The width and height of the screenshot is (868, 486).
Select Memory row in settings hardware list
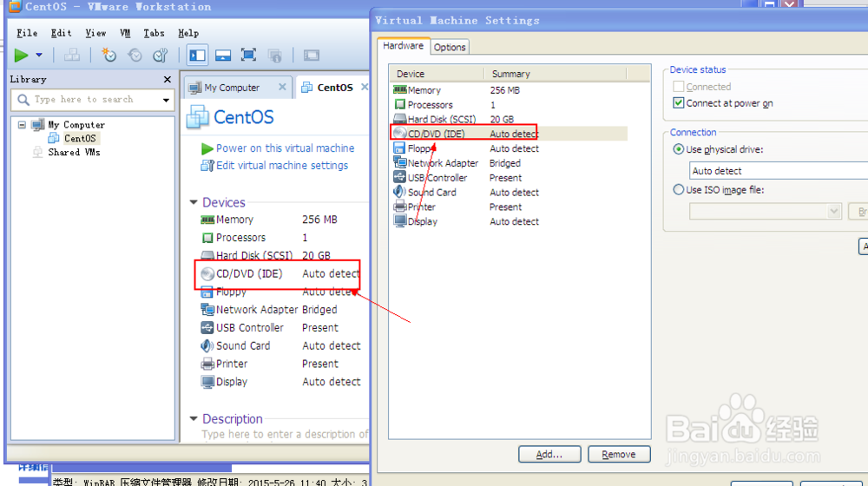click(x=510, y=90)
